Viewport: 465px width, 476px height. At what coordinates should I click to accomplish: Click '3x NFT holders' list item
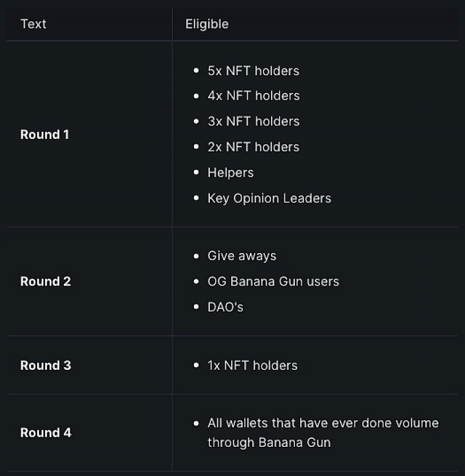(254, 121)
